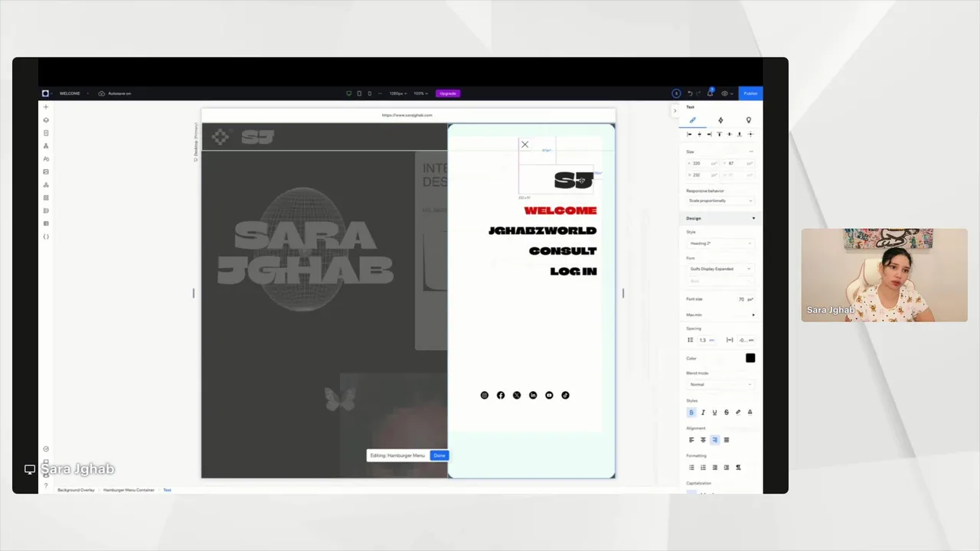Click the Instagram social icon

pyautogui.click(x=484, y=396)
